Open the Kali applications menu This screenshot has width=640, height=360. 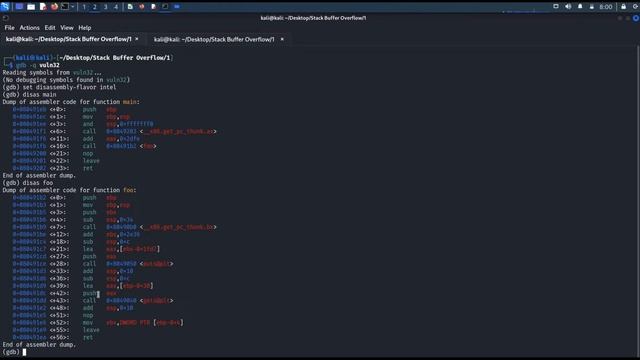[5, 7]
